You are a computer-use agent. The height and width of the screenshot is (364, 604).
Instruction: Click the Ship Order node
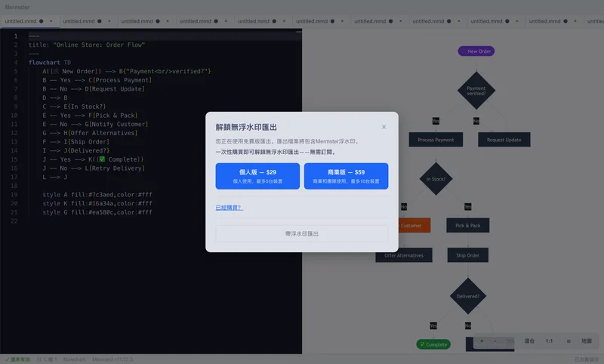point(467,255)
